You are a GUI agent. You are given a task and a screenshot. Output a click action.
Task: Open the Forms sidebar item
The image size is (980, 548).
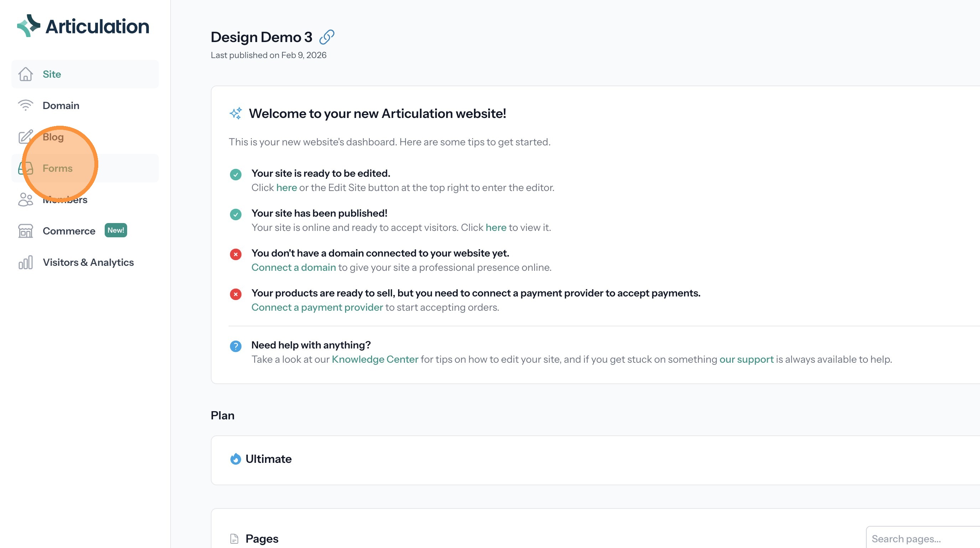57,168
